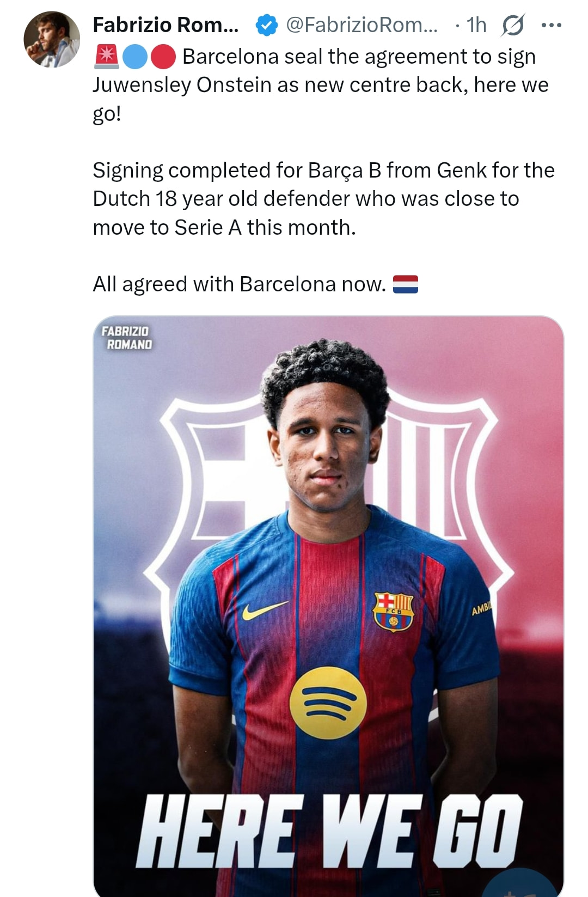This screenshot has height=897, width=588.
Task: Click the Spotify logo on the jersey
Action: click(x=328, y=703)
